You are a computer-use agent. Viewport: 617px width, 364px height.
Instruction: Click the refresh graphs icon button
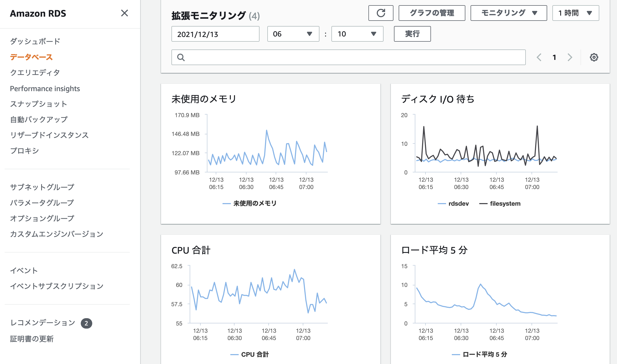pos(381,13)
